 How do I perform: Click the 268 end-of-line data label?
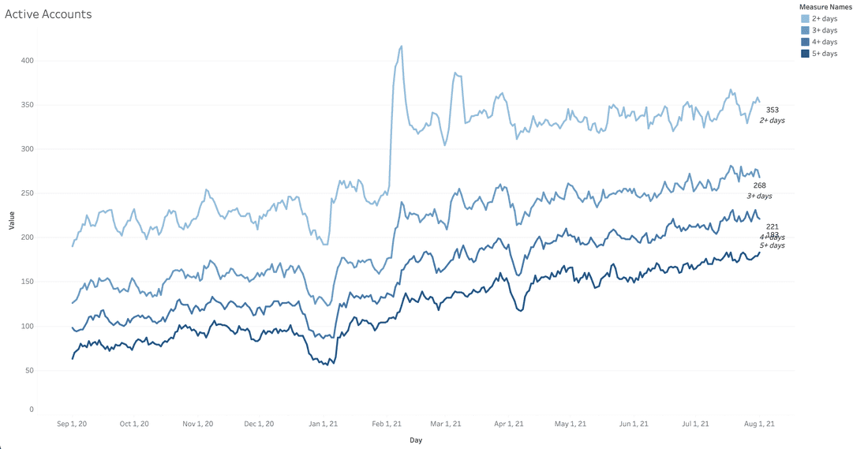759,185
